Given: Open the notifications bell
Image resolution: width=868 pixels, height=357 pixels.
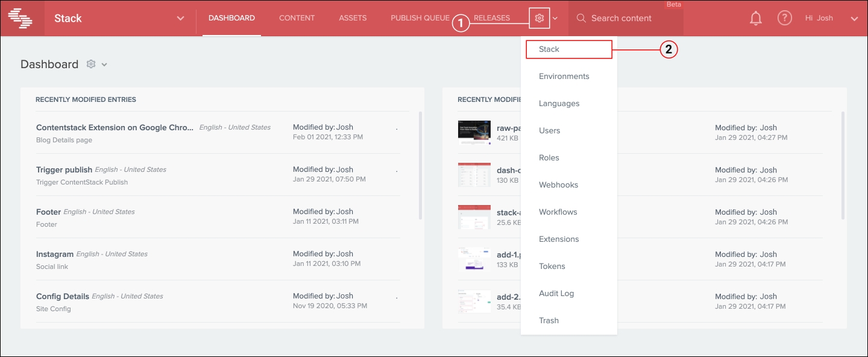Looking at the screenshot, I should 756,18.
